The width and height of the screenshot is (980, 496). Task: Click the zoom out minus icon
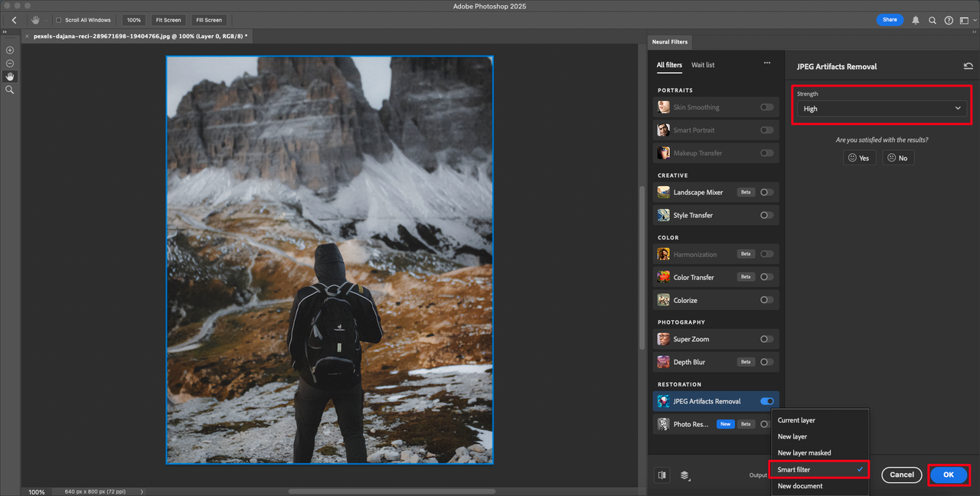10,64
